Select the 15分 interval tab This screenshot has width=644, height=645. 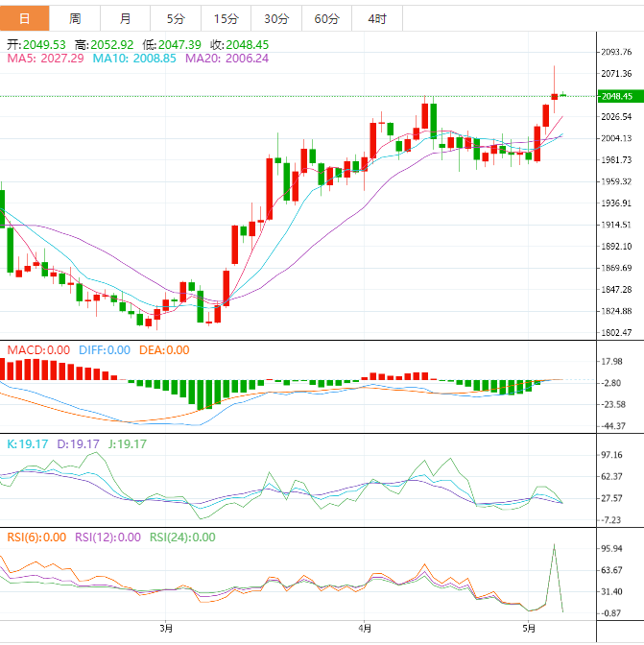click(227, 18)
